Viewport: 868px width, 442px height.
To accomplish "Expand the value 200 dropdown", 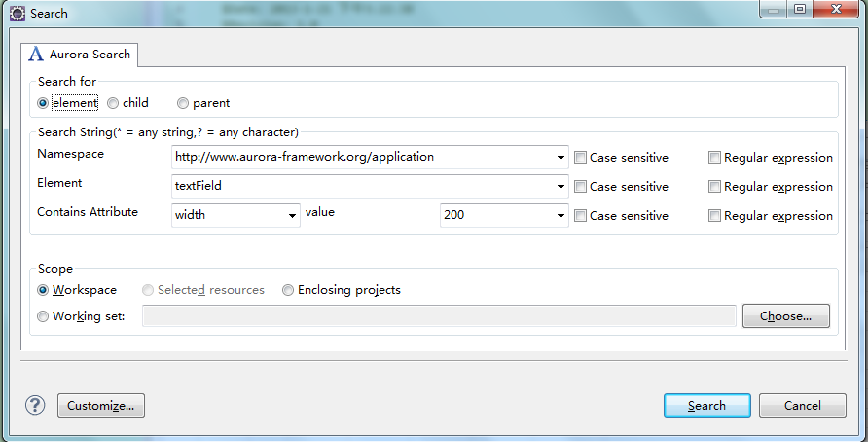I will tap(561, 216).
